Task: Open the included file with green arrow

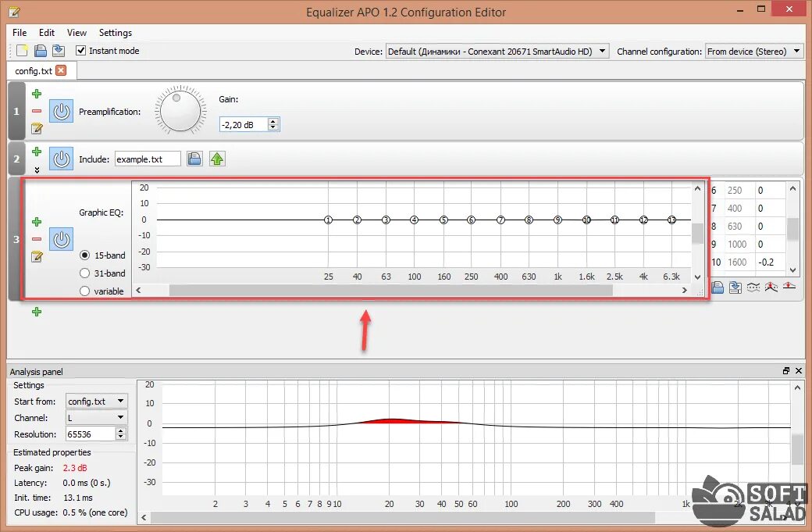Action: click(x=217, y=159)
